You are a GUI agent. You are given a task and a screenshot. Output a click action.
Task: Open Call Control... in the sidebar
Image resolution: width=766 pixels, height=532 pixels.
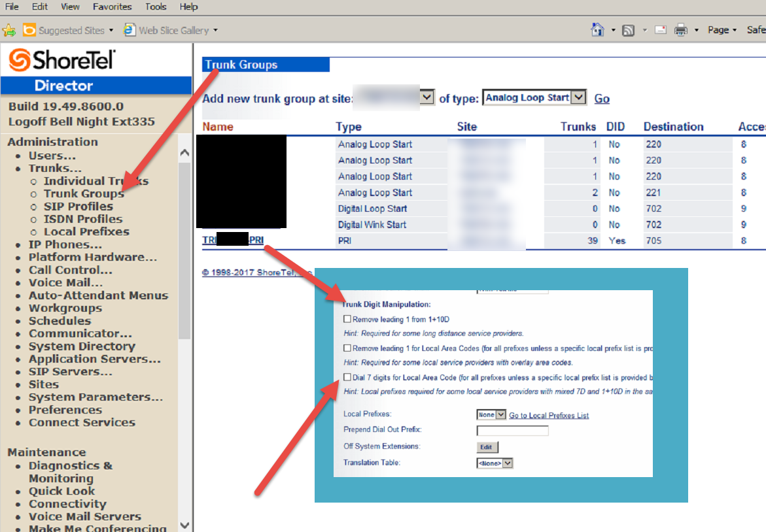click(71, 270)
